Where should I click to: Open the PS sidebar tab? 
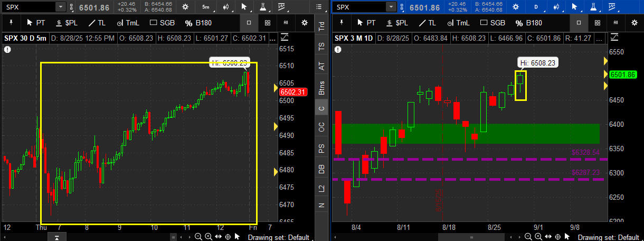pyautogui.click(x=321, y=149)
